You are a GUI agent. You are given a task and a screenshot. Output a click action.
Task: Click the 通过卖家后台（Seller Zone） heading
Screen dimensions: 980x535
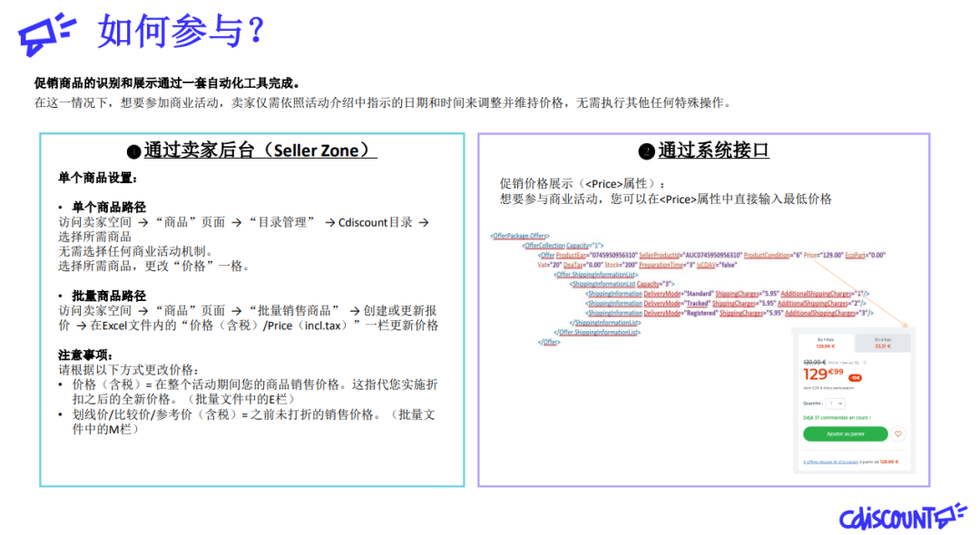260,151
